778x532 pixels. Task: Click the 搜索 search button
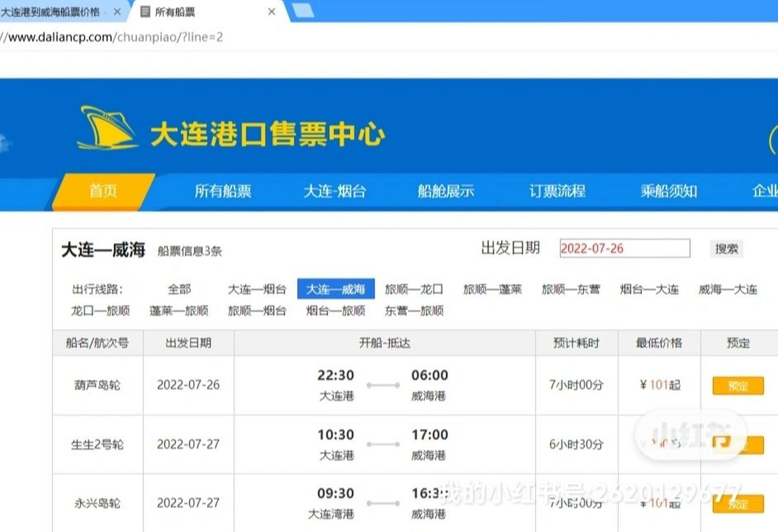[726, 249]
